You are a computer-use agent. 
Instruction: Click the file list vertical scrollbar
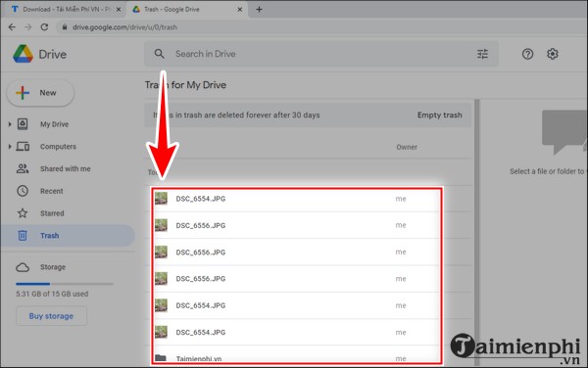point(477,232)
